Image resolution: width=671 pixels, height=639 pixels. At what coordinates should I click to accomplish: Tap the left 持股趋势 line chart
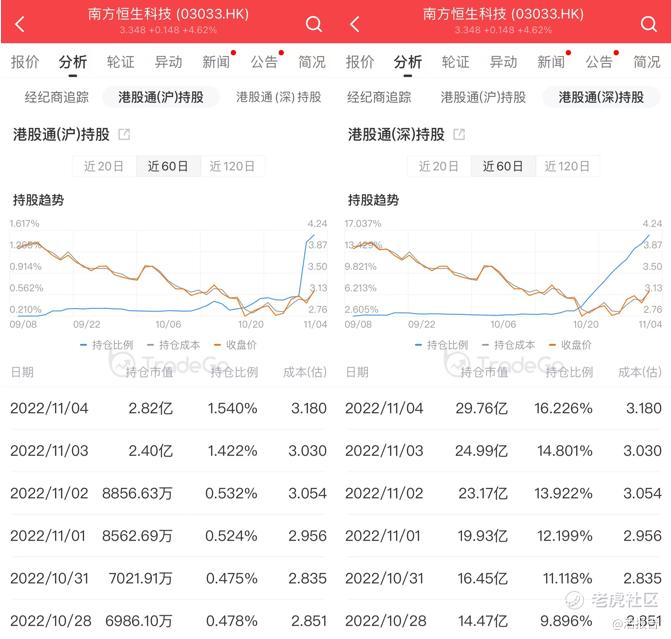pos(168,274)
